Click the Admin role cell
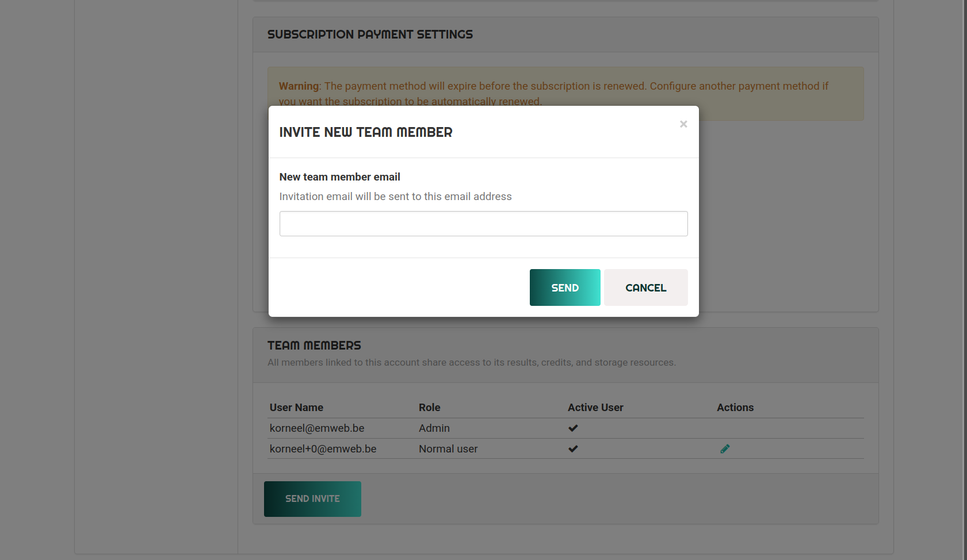The width and height of the screenshot is (967, 560). tap(434, 428)
